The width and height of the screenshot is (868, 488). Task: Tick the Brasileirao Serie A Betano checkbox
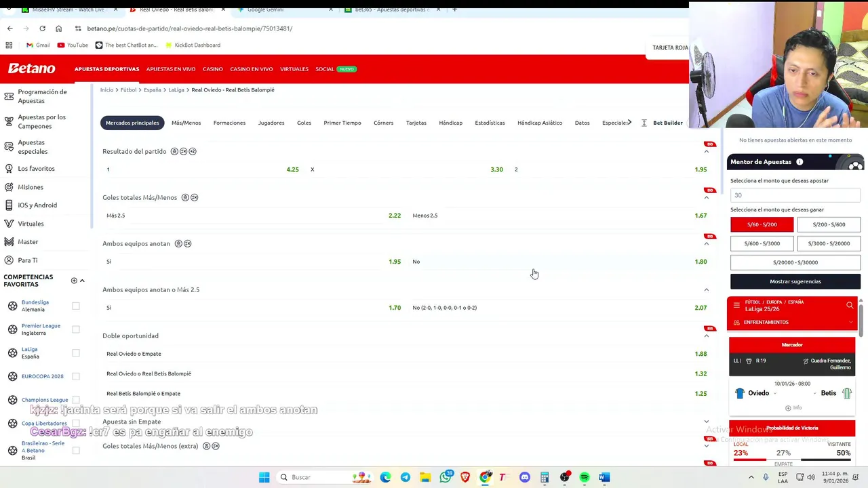pos(76,450)
